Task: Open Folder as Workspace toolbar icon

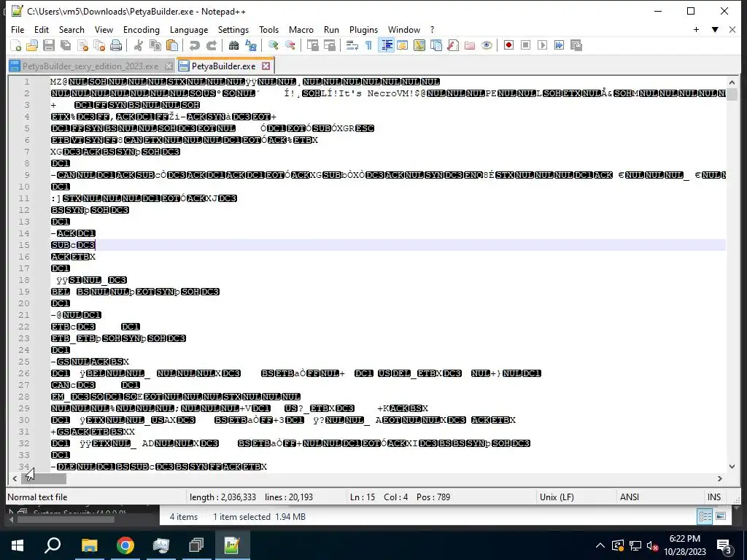Action: coord(469,45)
